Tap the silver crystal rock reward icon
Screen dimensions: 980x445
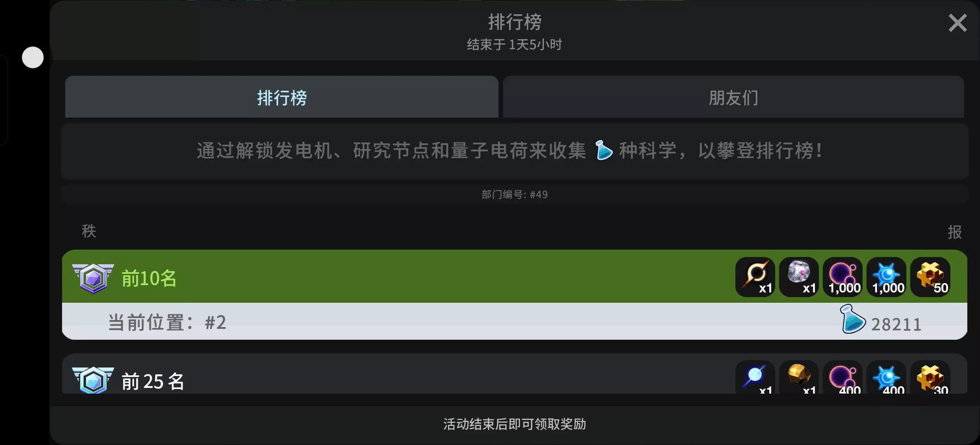tap(799, 277)
